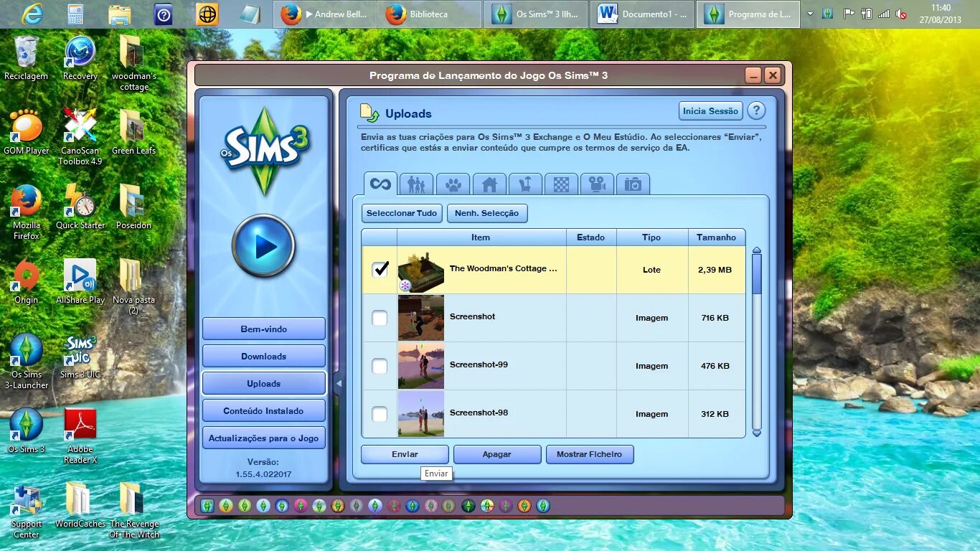Viewport: 980px width, 551px height.
Task: Click Inicia Sessão to log in
Action: click(710, 111)
